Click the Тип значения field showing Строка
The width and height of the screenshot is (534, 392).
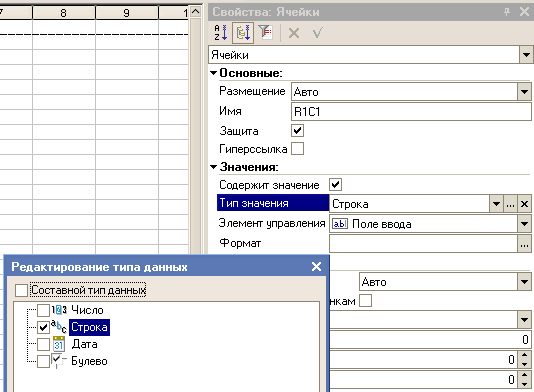coord(409,204)
